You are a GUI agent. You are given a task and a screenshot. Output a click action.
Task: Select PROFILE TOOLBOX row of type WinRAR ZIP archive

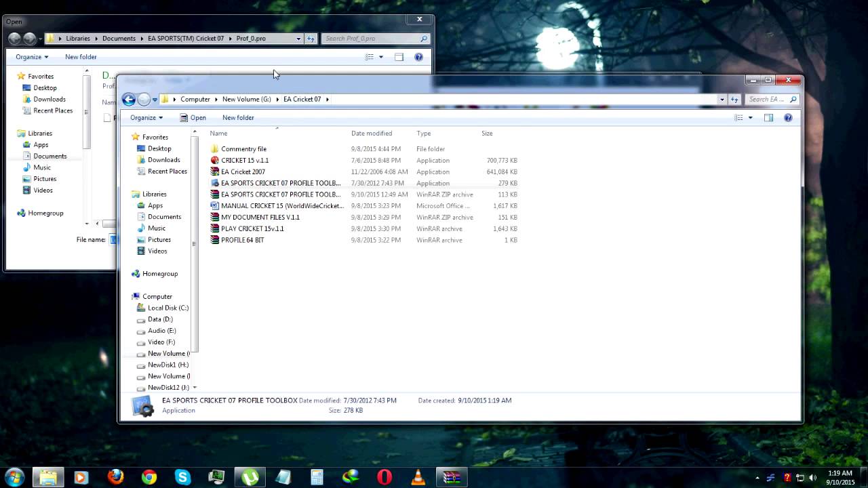point(364,195)
